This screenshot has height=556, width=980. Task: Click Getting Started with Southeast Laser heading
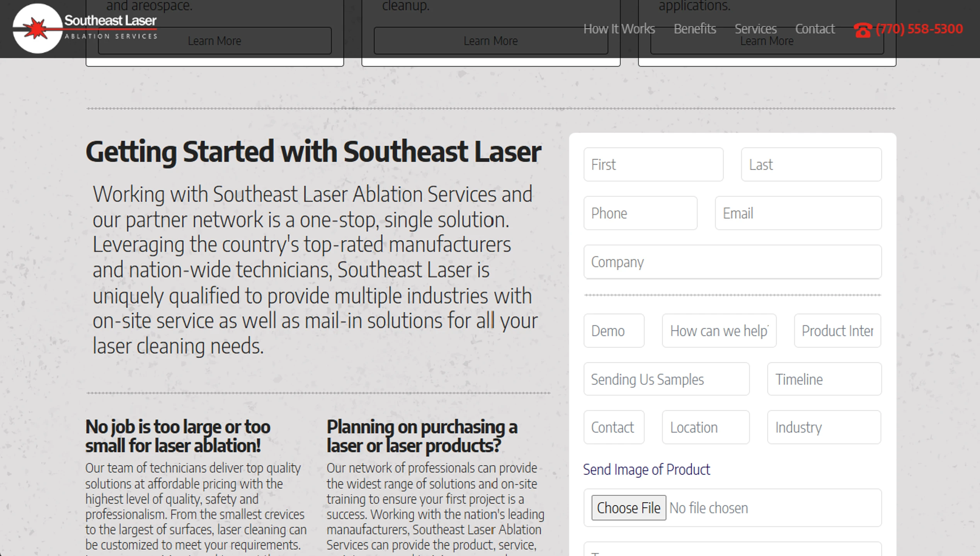click(313, 151)
